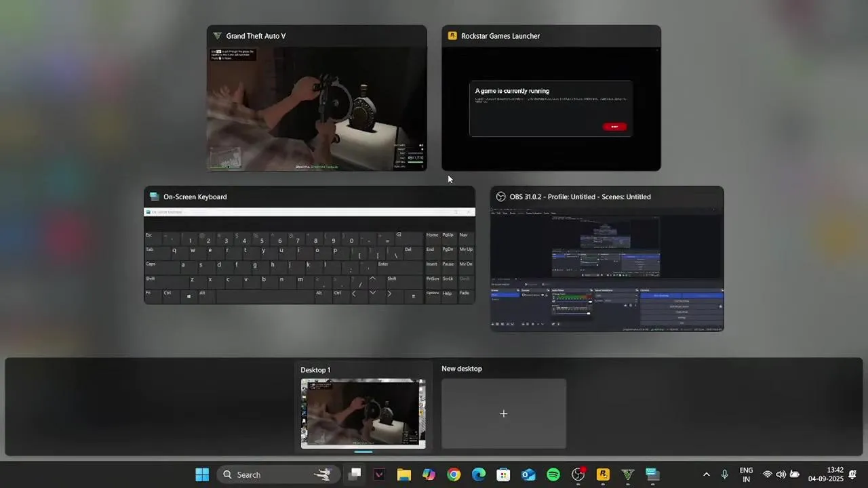Click the 'Rockstar Games Launcher' title text
Image resolution: width=868 pixels, height=488 pixels.
[x=500, y=36]
